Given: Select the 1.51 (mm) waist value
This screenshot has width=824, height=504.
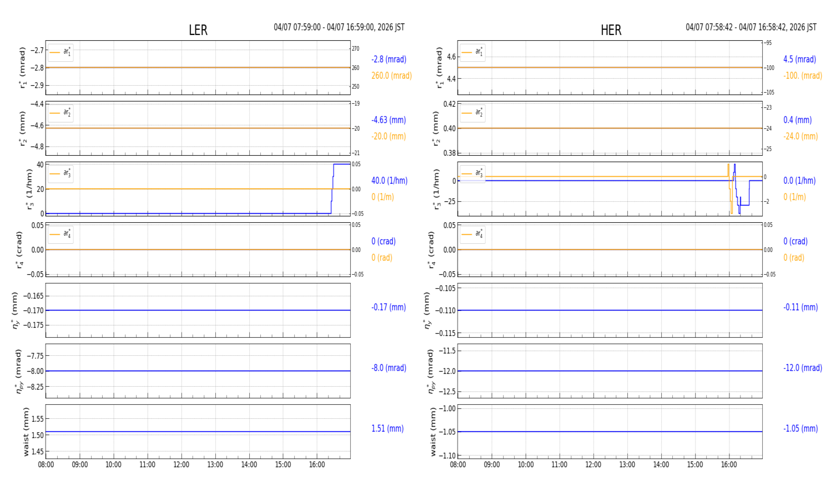Looking at the screenshot, I should (387, 429).
